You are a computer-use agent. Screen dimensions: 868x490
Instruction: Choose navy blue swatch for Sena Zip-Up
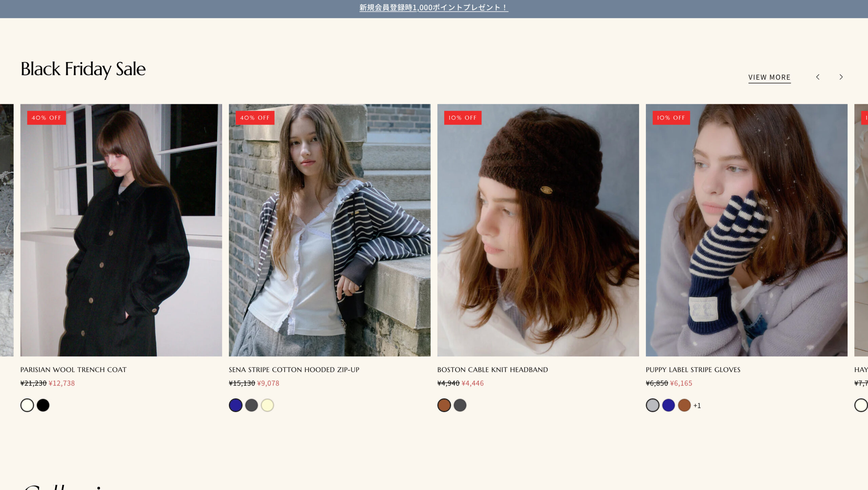[x=236, y=405]
